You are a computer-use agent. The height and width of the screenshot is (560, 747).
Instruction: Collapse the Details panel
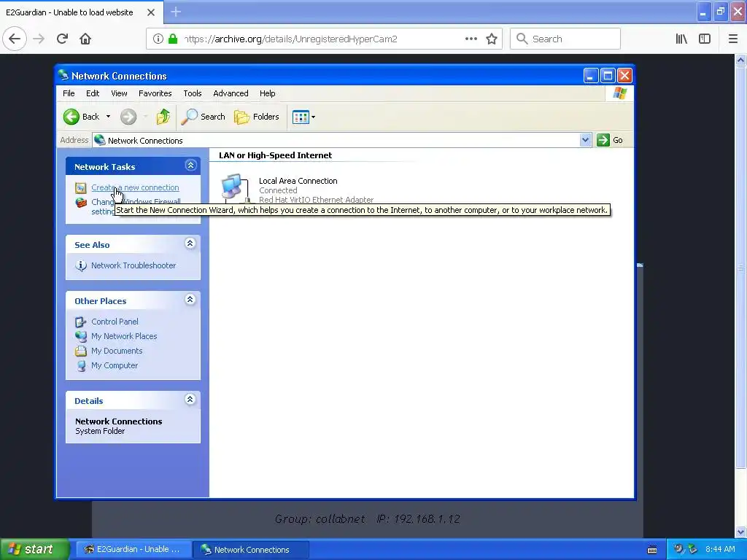pos(190,399)
